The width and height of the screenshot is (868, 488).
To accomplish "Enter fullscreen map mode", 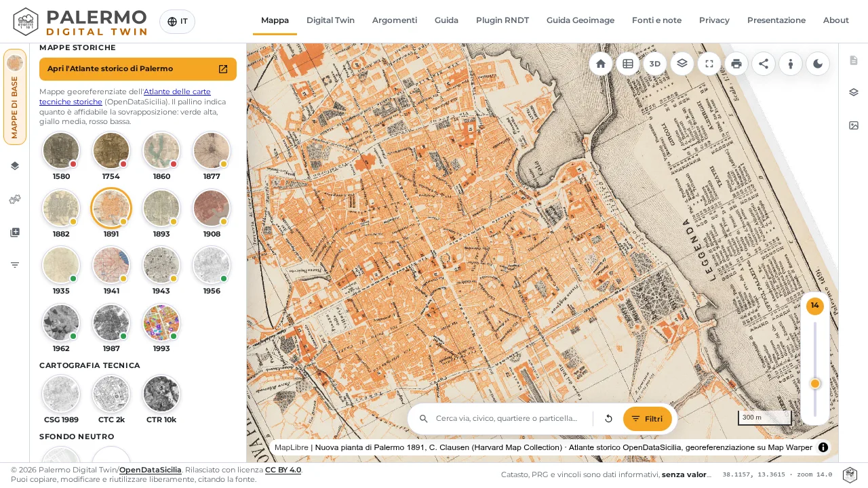I will click(709, 64).
